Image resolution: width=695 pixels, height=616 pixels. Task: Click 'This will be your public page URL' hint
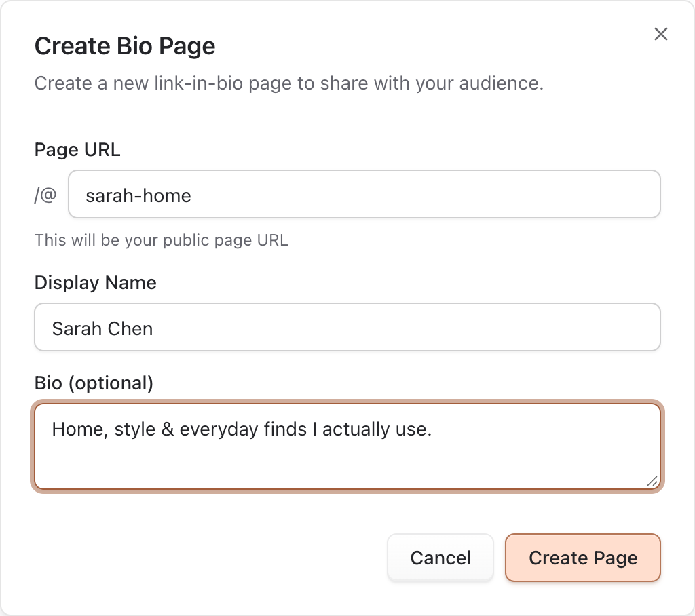pos(162,240)
